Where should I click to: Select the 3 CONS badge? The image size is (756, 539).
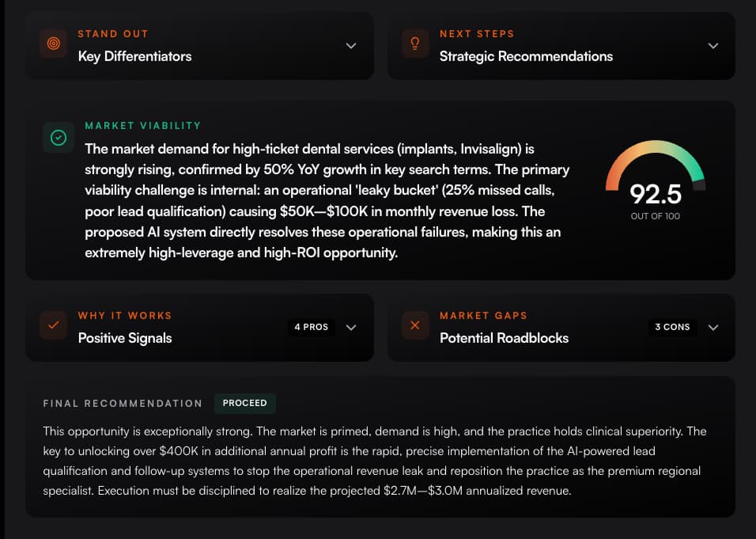pos(672,327)
